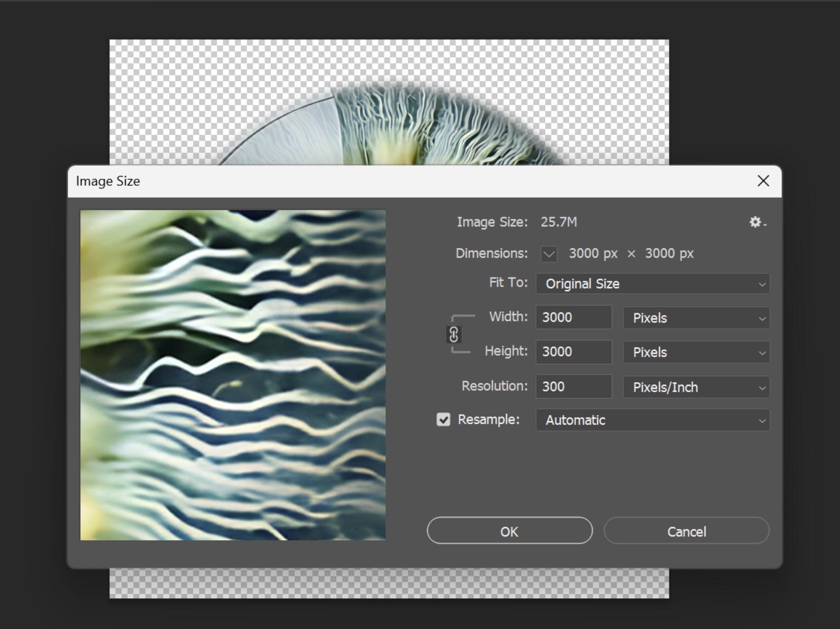Open the Resolution units dropdown
This screenshot has height=629, width=840.
tap(696, 387)
